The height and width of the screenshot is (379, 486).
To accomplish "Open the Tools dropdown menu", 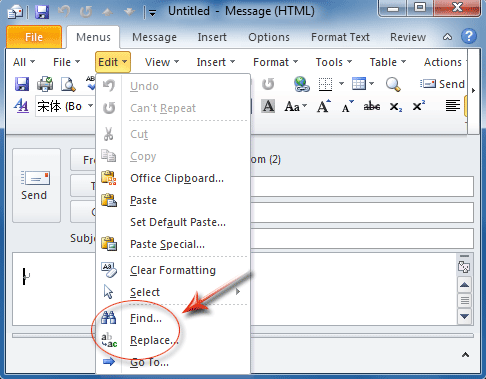I will 334,62.
